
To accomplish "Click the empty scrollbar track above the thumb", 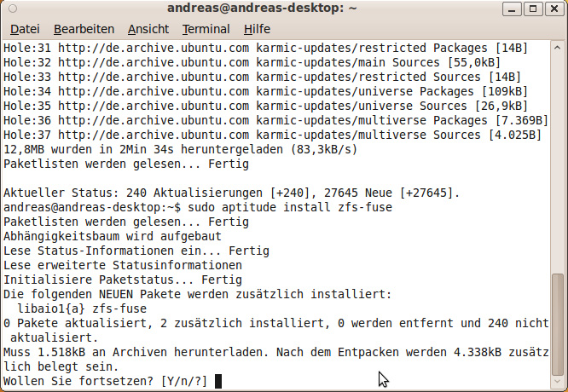I will [558, 163].
